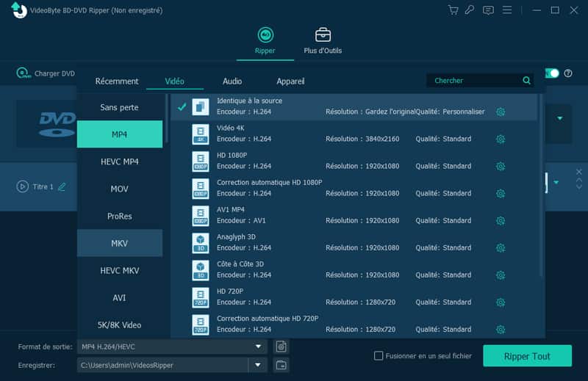Open gear for Correction automatique HD 1080P
The width and height of the screenshot is (588, 381).
(501, 193)
